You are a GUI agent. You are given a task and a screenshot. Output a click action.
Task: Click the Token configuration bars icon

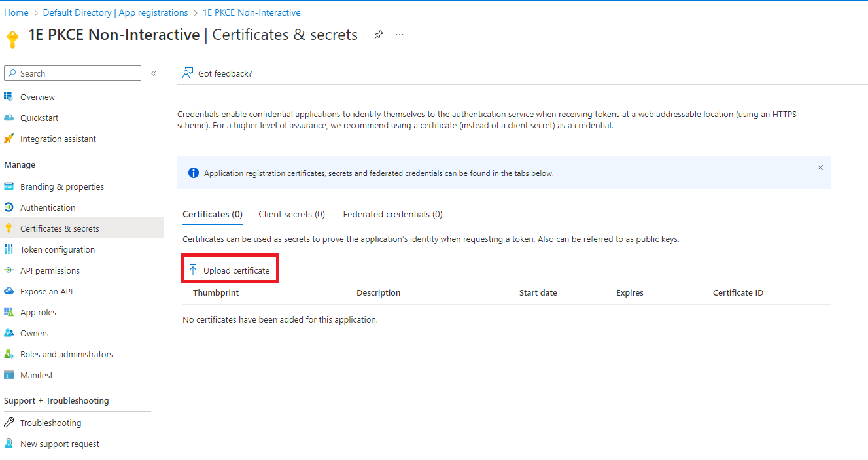pyautogui.click(x=9, y=249)
